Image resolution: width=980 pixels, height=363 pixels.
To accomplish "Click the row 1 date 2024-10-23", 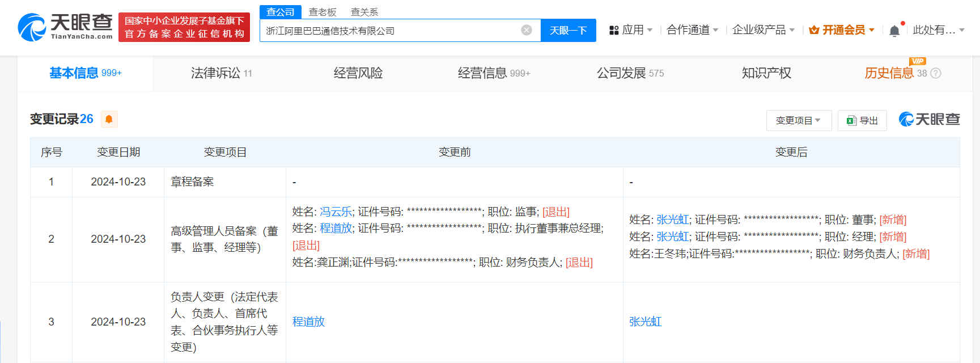I will click(x=118, y=181).
